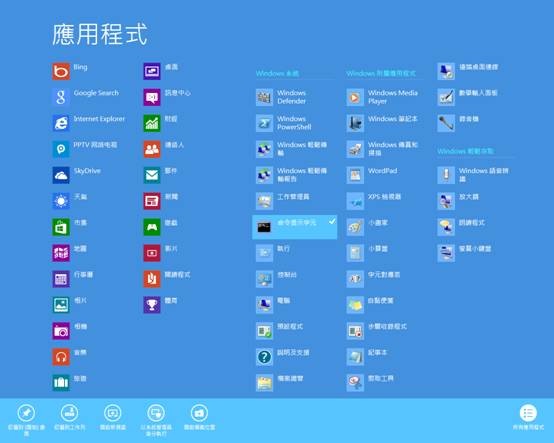Open the blue help question mark app
This screenshot has height=443, width=554.
[264, 357]
